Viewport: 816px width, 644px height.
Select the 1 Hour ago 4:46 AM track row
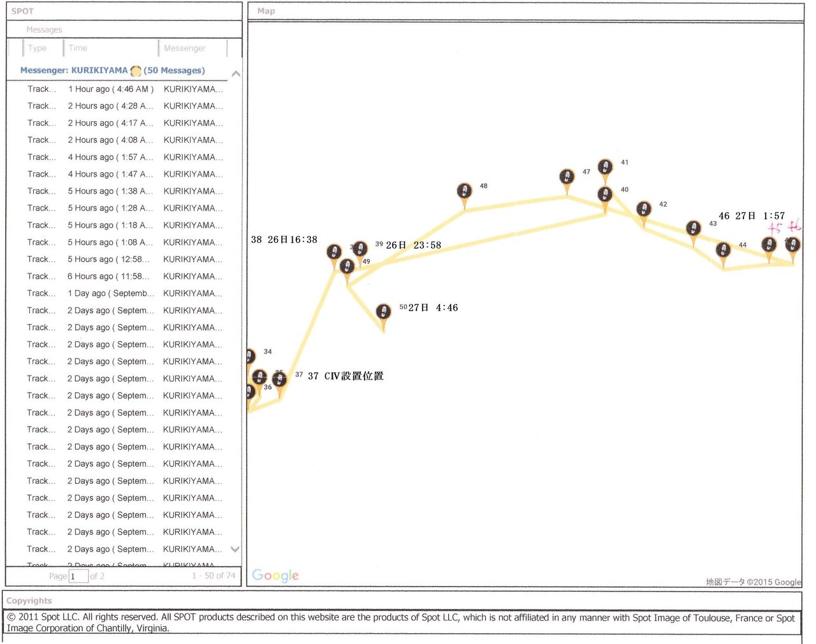tap(124, 89)
